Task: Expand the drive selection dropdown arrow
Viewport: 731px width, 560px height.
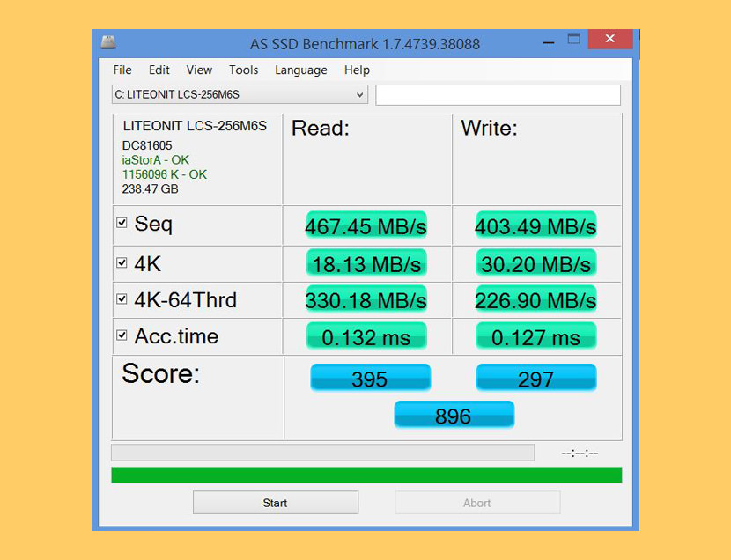Action: [359, 95]
